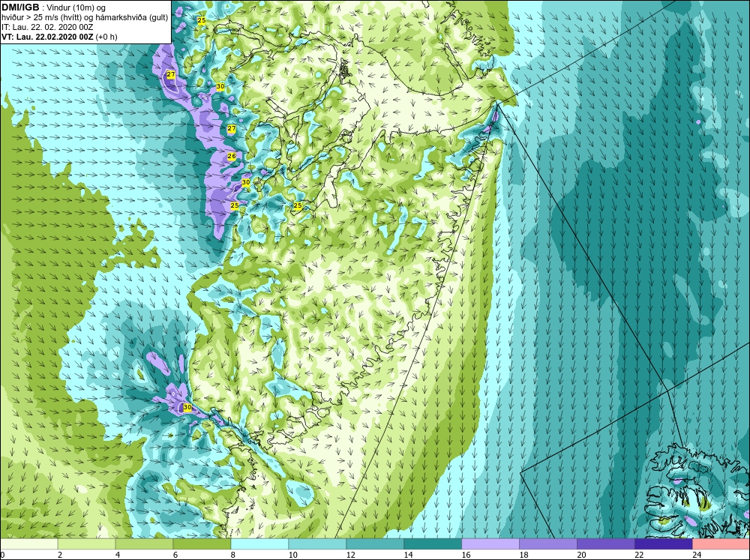The image size is (750, 560).
Task: Click the legend scale number 12
Action: pos(350,555)
